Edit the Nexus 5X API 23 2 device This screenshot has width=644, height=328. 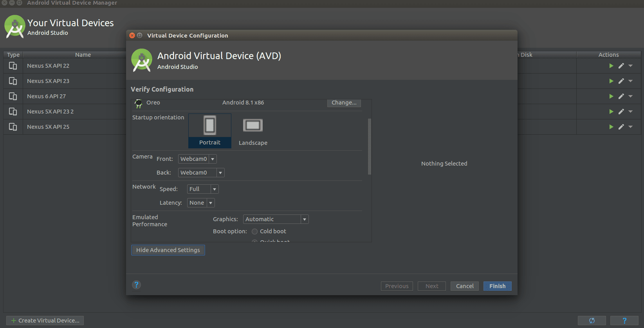pos(621,112)
